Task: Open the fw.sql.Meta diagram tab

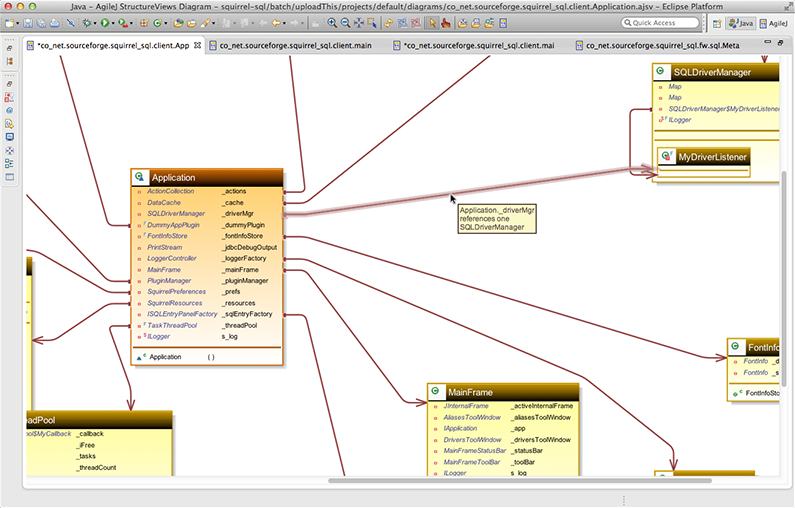Action: (662, 46)
